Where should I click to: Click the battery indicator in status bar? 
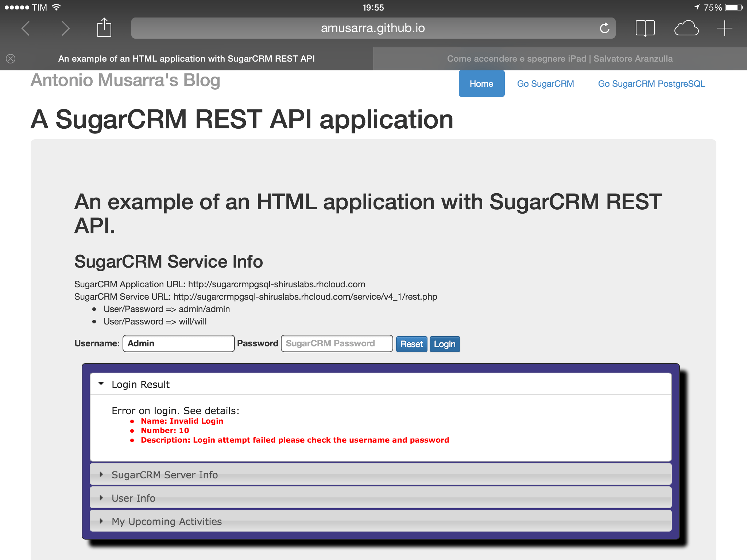734,8
